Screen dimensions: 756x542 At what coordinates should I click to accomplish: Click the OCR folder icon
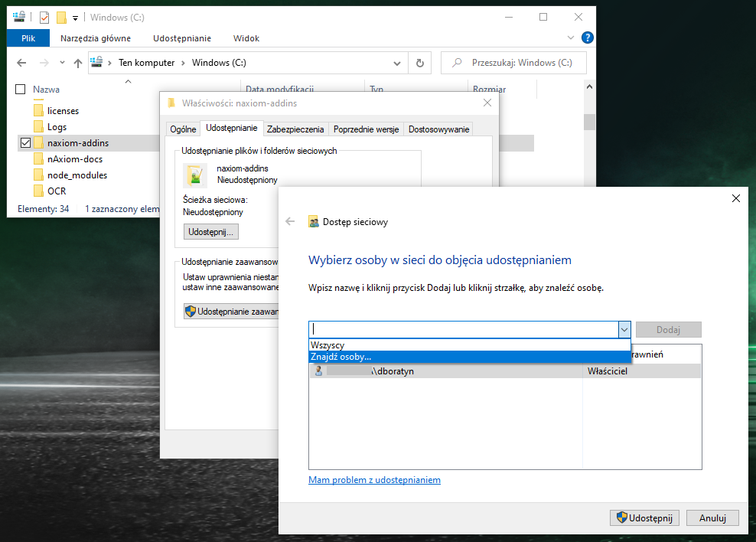point(39,191)
